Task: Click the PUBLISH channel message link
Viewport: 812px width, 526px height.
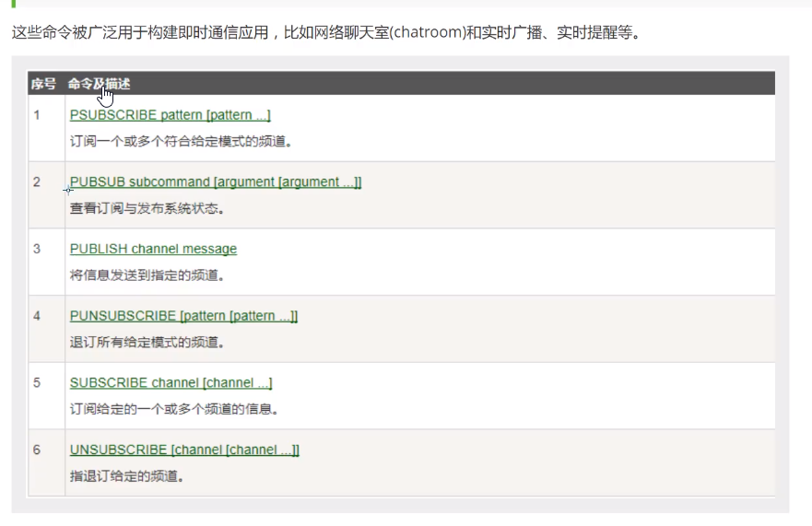Action: coord(153,249)
